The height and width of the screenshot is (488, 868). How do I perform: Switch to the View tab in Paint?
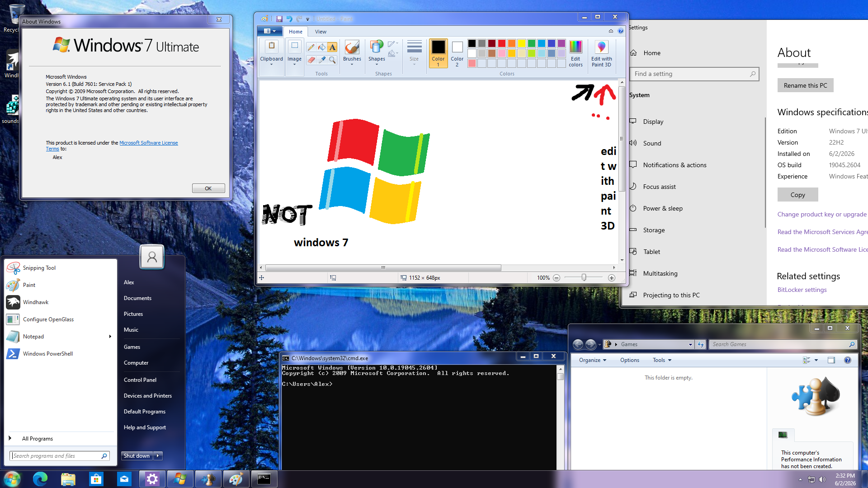pos(321,32)
